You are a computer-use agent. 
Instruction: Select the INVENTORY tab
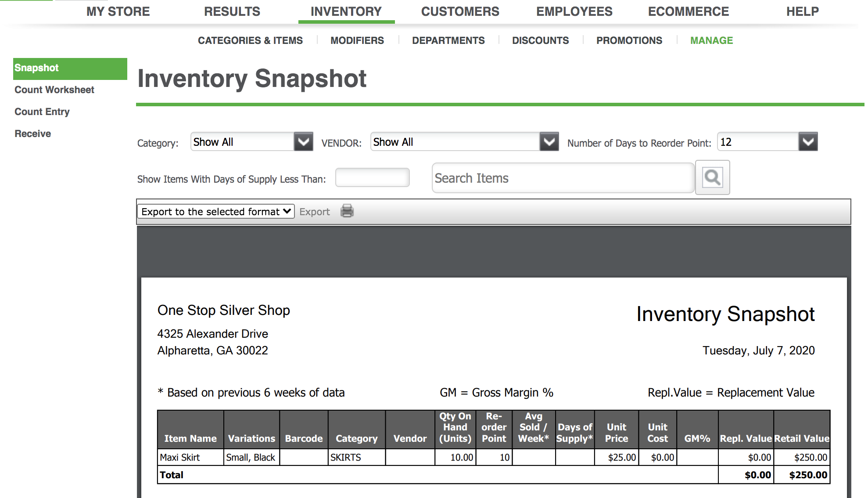point(346,11)
